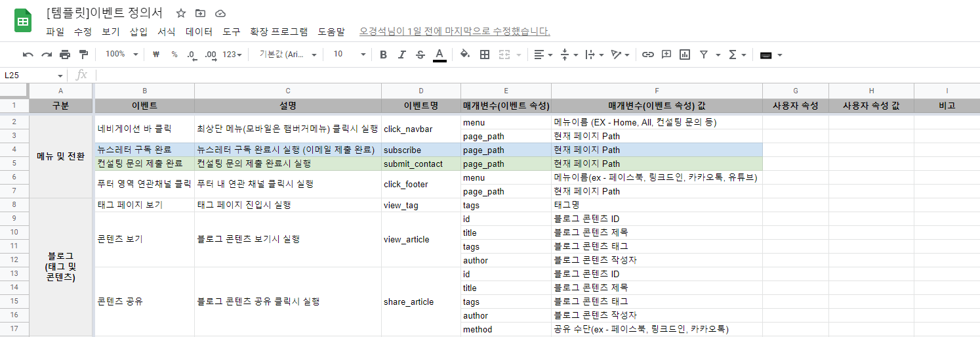Select the 뉴스레터 구독 완료 cell

144,150
